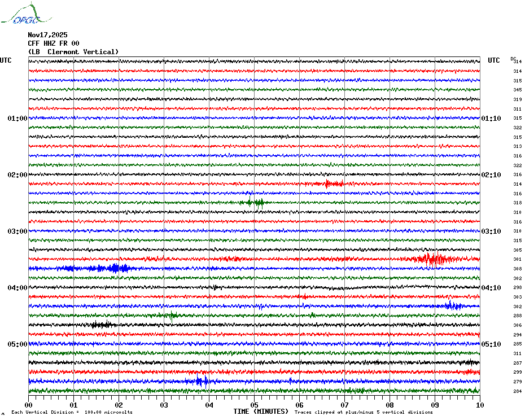Click the blue burst near minute 4 at bottom
The height and width of the screenshot is (420, 525).
coord(201,381)
